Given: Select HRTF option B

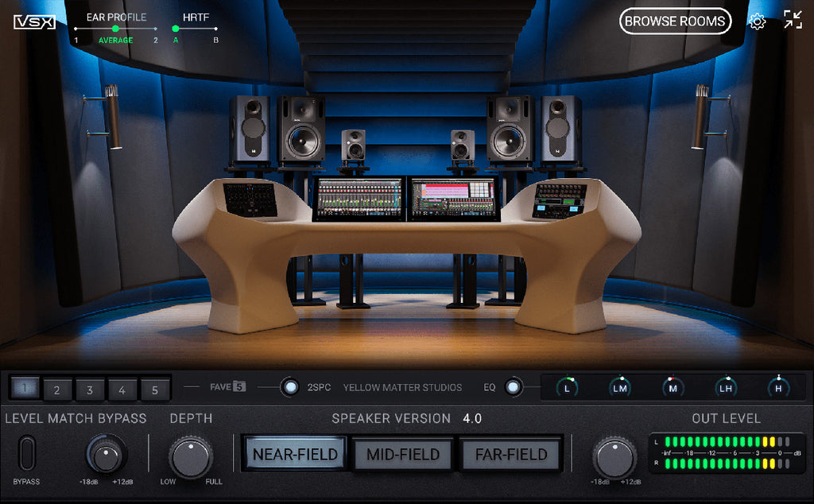Looking at the screenshot, I should point(216,29).
